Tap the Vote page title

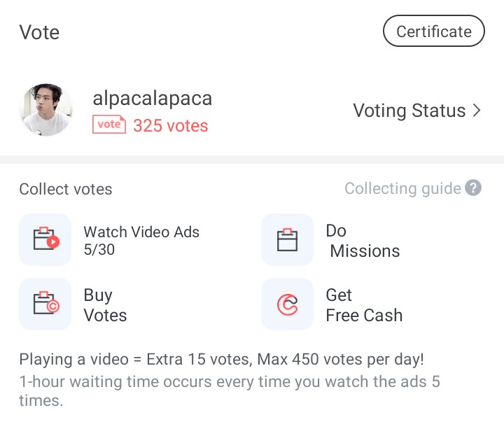[x=39, y=32]
